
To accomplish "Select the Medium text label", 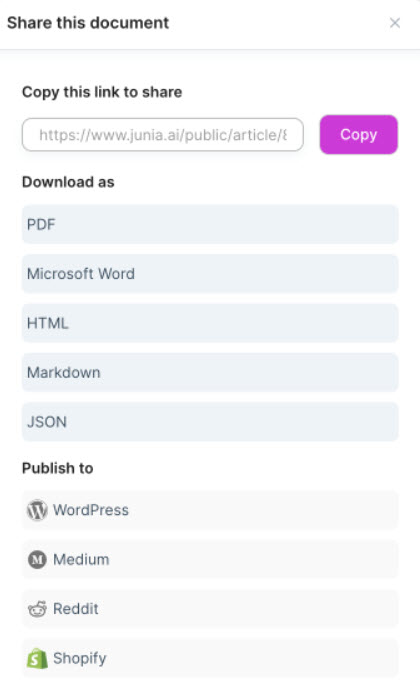I will click(81, 559).
